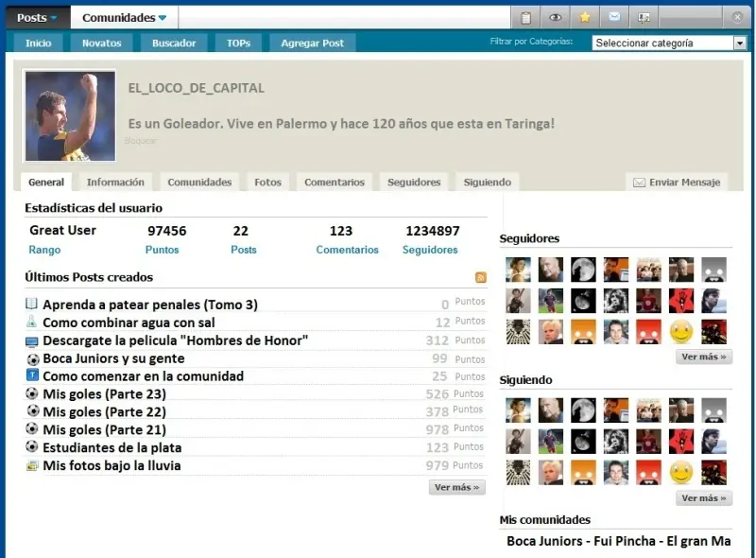Click the blue T icon beside Como comenzar en la comunidad
This screenshot has height=558, width=756.
click(32, 375)
